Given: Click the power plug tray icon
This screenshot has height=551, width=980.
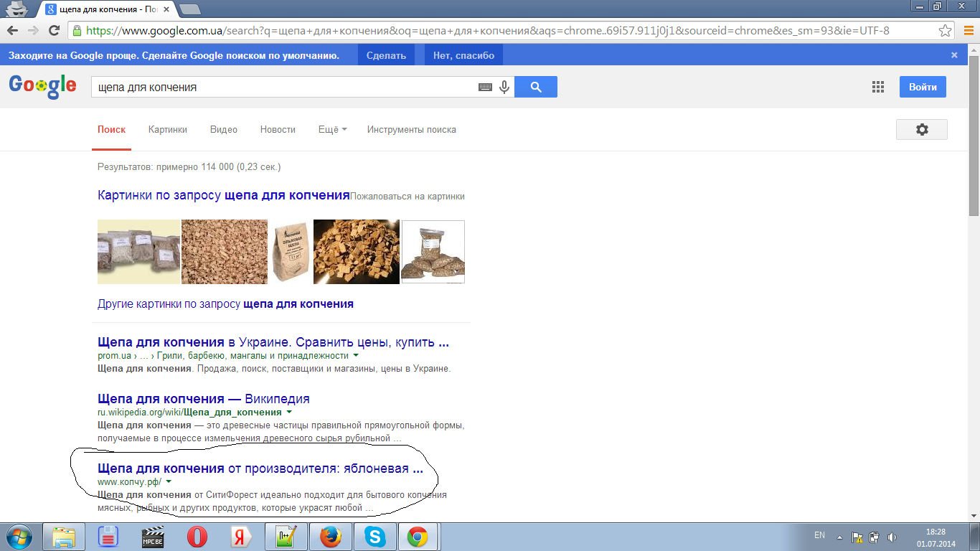Looking at the screenshot, I should tap(874, 537).
